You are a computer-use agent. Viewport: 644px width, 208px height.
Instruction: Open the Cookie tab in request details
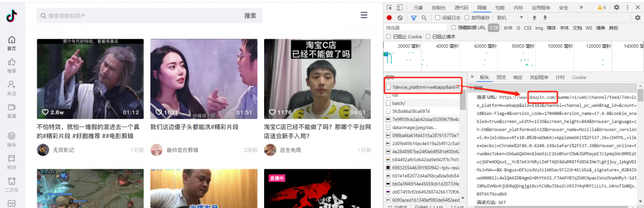[x=579, y=78]
